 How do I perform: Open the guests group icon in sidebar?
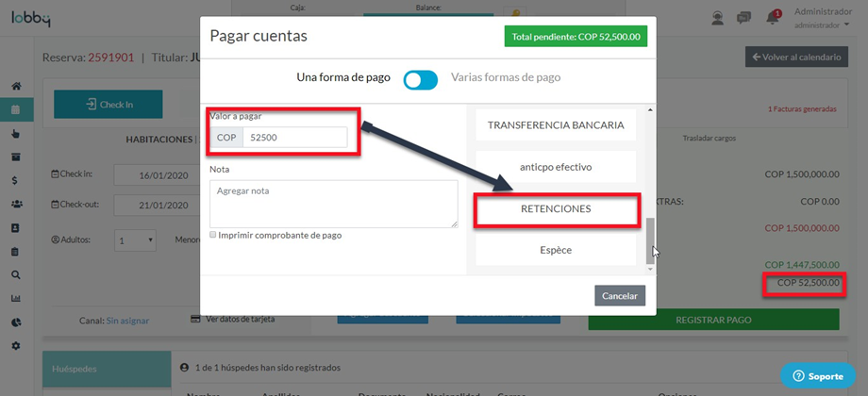(15, 204)
